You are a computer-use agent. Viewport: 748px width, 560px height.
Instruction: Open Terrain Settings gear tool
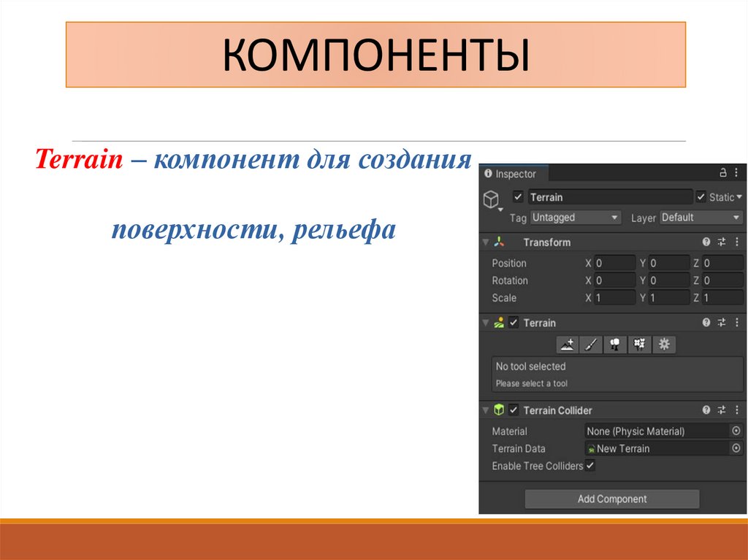tap(663, 345)
